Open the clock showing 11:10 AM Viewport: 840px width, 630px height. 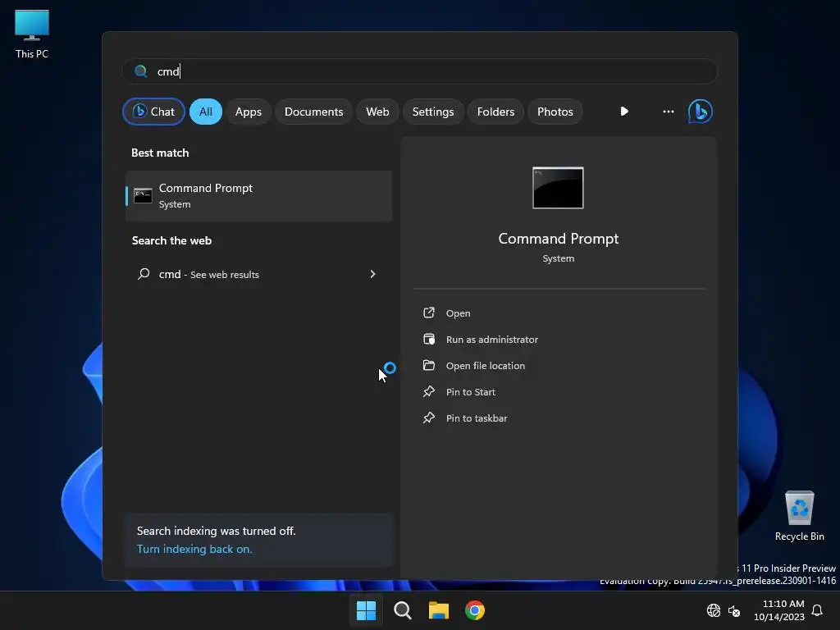coord(779,610)
